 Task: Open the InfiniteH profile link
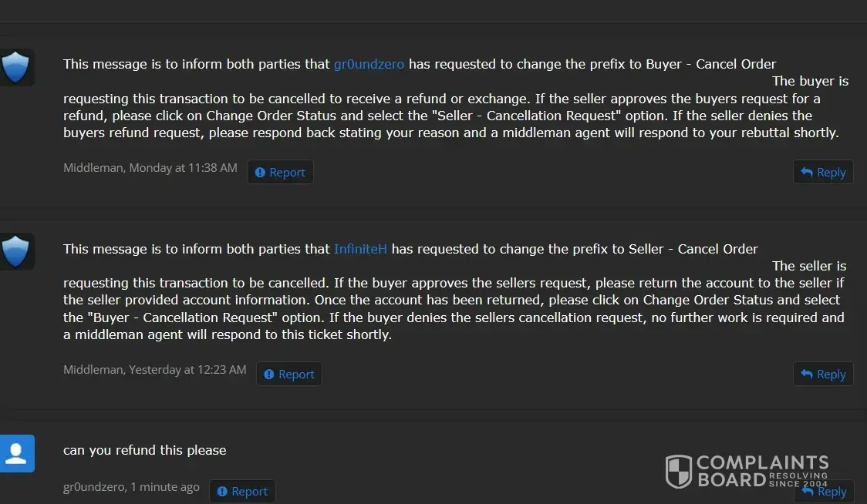360,249
